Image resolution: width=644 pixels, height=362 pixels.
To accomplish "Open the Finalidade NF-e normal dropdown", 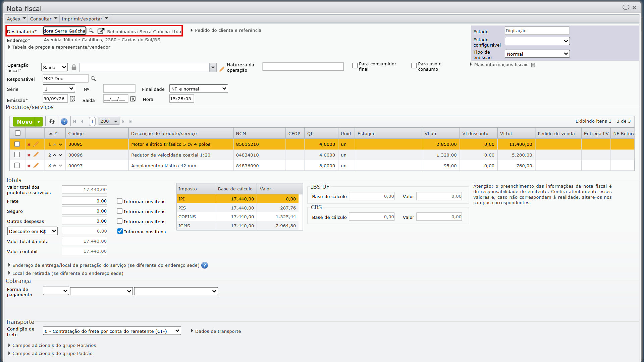I will pyautogui.click(x=199, y=89).
